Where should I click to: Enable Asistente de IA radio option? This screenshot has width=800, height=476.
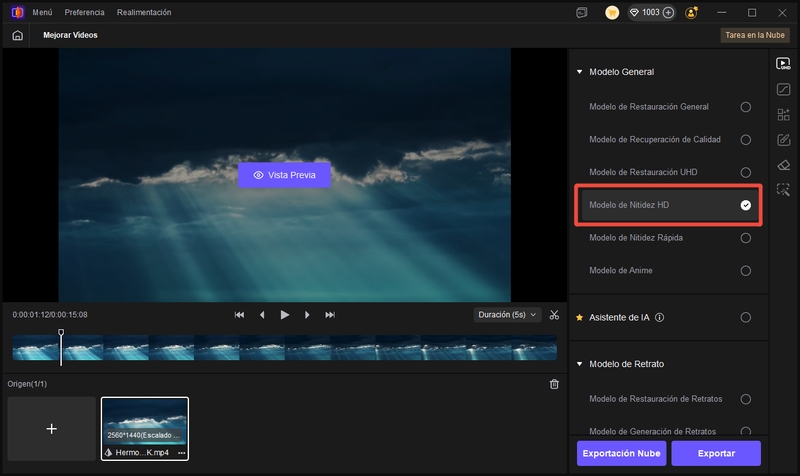745,318
